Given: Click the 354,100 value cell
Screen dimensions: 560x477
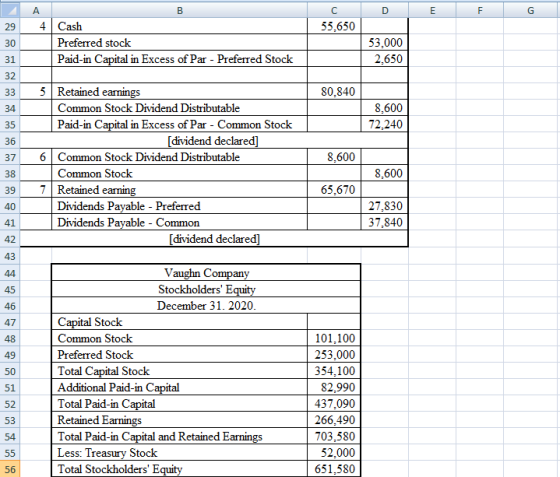Looking at the screenshot, I should pos(334,371).
